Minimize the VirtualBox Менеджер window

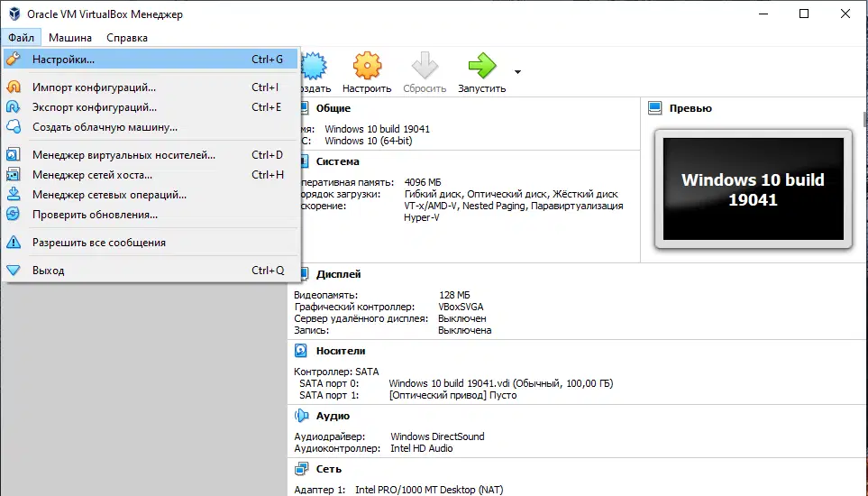pyautogui.click(x=763, y=14)
